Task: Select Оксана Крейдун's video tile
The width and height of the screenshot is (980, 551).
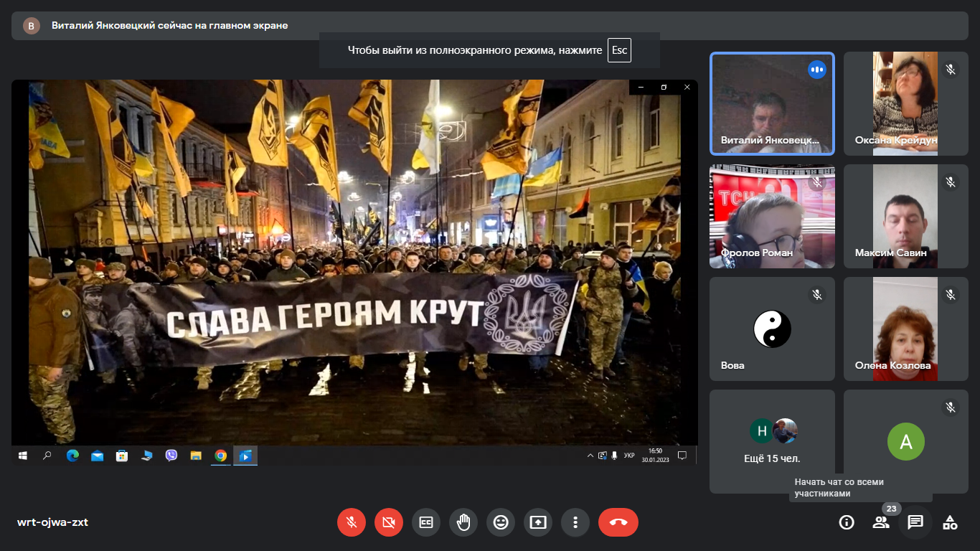Action: pos(906,103)
